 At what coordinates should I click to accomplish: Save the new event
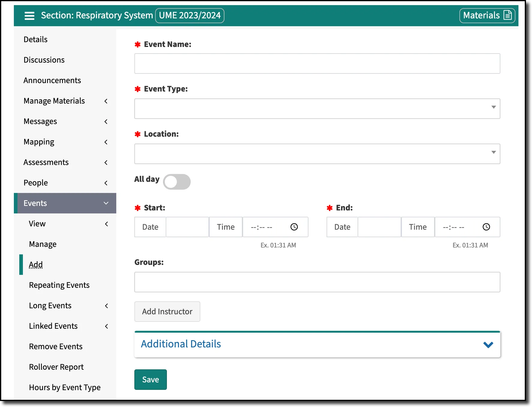[x=151, y=380]
